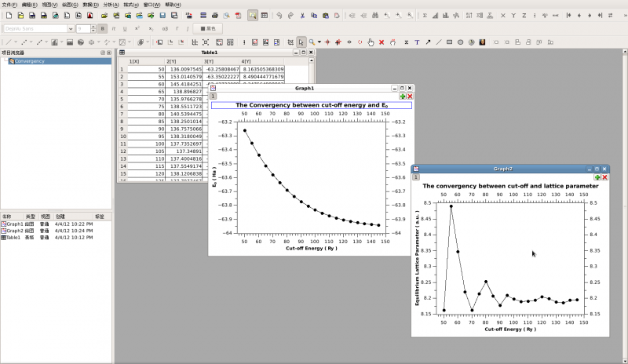Click the cut scissors icon
628x364 pixels.
(302, 15)
